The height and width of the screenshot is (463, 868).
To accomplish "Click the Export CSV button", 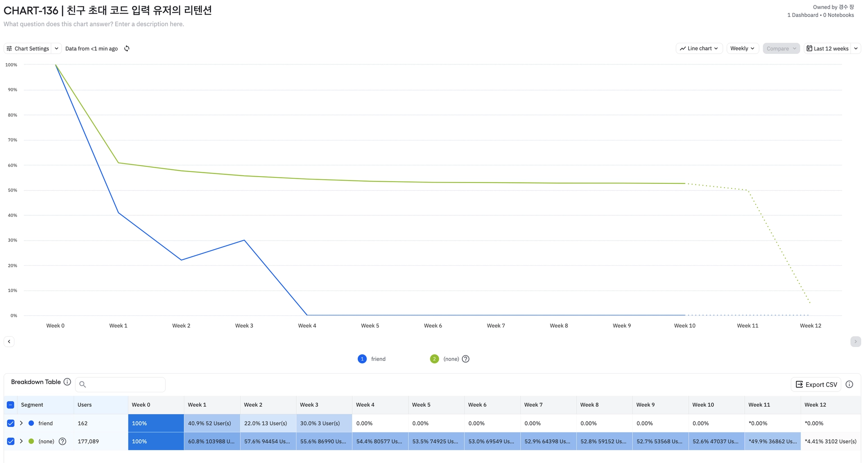I will pyautogui.click(x=816, y=385).
